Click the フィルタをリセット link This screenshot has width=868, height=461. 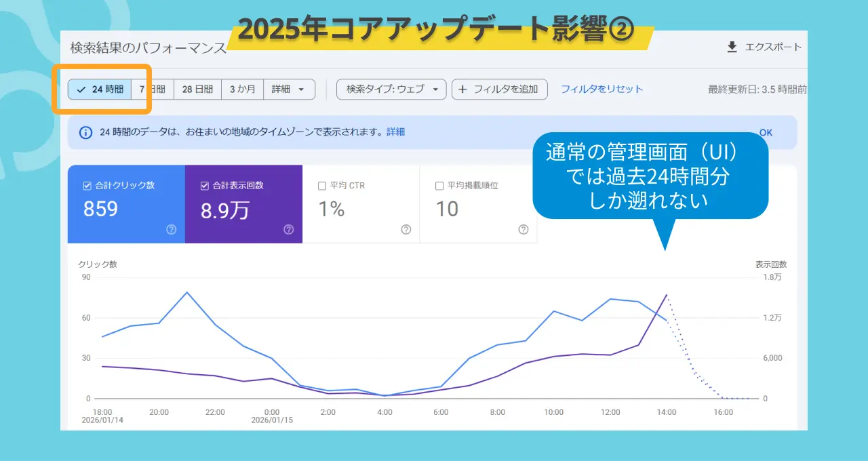601,89
